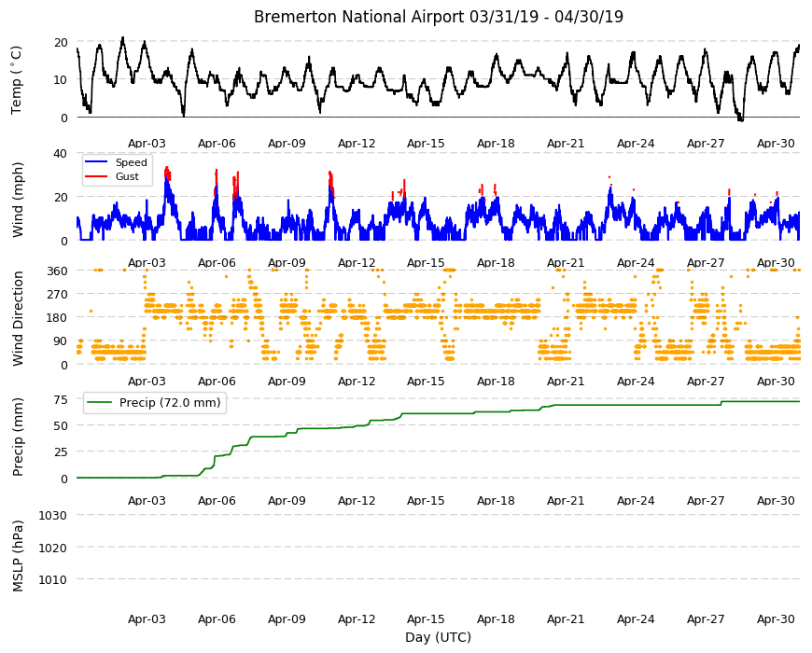Click Apr-21 tick under wind direction chart
812x653 pixels.
566,381
